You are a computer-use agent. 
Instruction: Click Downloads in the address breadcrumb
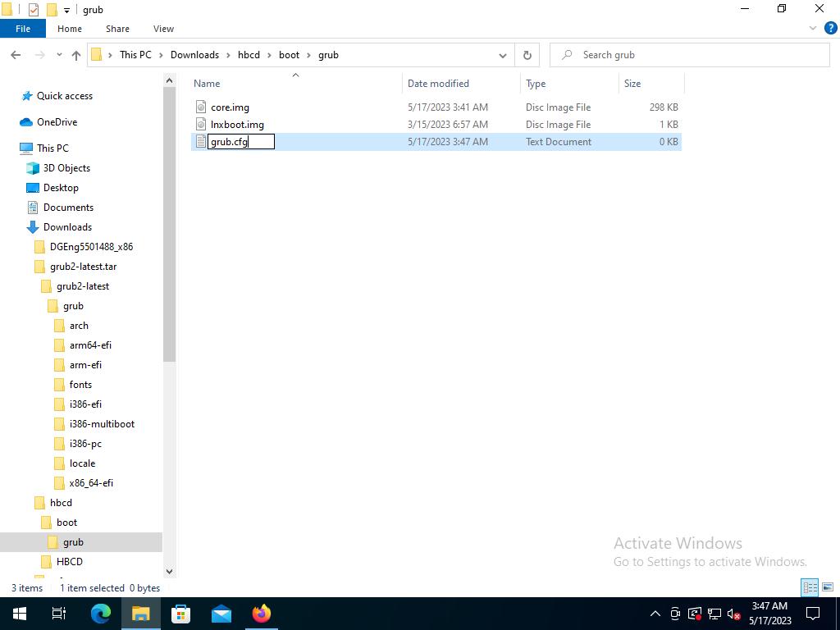pyautogui.click(x=194, y=55)
